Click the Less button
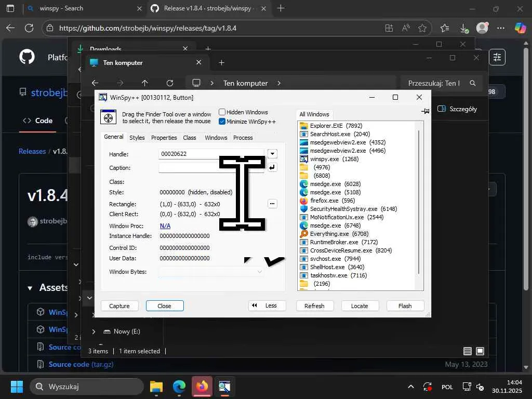This screenshot has width=532, height=399. point(267,305)
